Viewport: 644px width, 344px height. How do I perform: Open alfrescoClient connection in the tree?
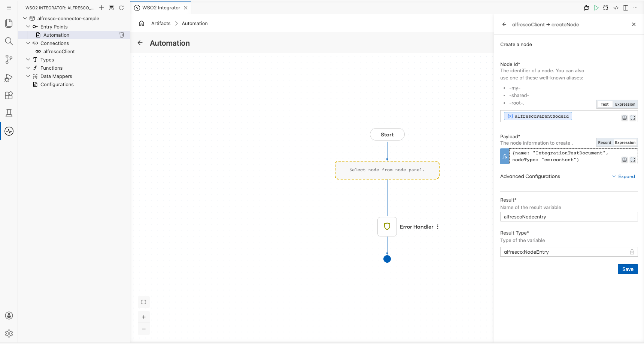pyautogui.click(x=59, y=51)
